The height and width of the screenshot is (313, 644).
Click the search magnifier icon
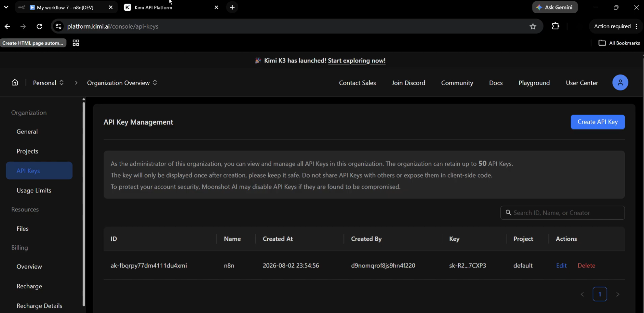pos(508,212)
